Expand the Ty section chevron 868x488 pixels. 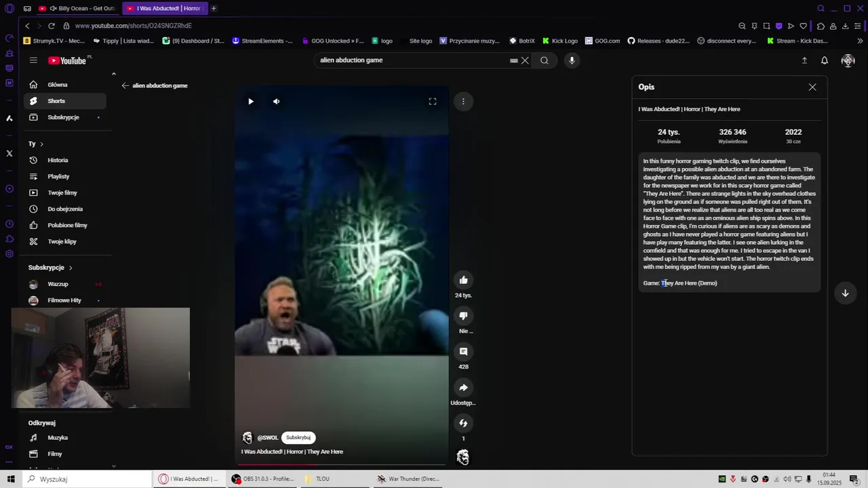[41, 144]
